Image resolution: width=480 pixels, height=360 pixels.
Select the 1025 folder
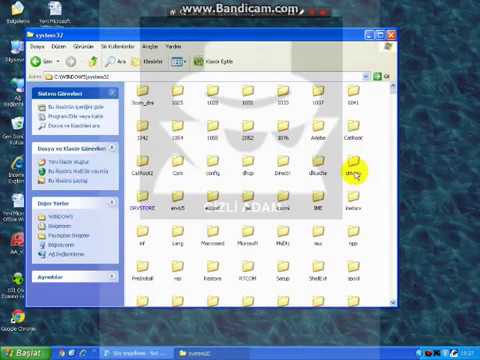click(178, 95)
